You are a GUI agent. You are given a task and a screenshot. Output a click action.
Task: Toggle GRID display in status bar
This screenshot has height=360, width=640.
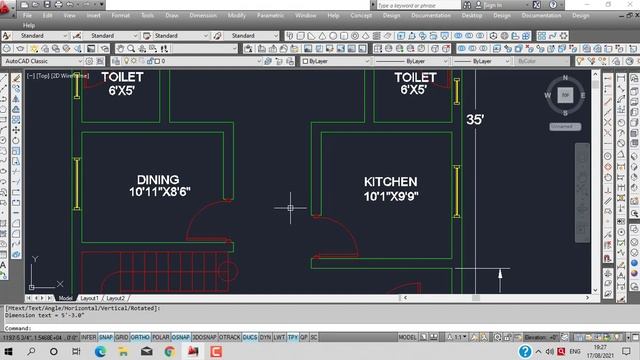[x=122, y=338]
